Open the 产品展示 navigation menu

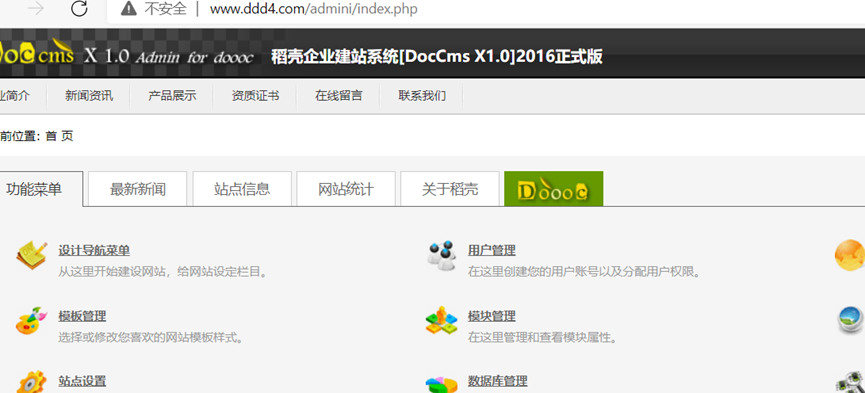172,96
